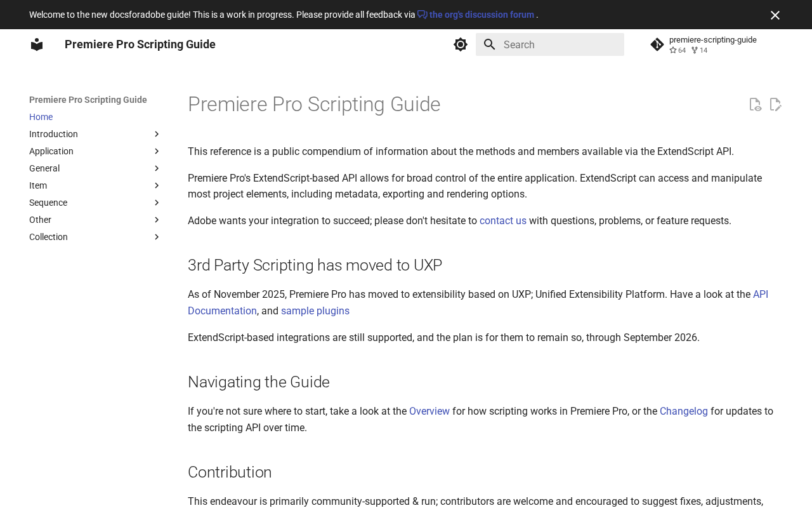Viewport: 812px width, 508px height.
Task: Click the Overview link
Action: [429, 411]
